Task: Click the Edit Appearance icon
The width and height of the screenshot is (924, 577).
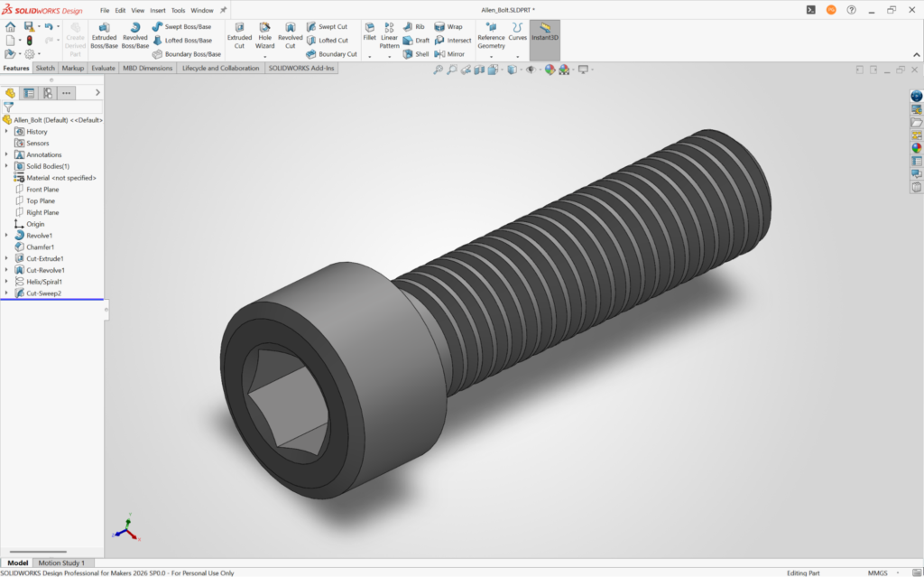Action: click(550, 70)
